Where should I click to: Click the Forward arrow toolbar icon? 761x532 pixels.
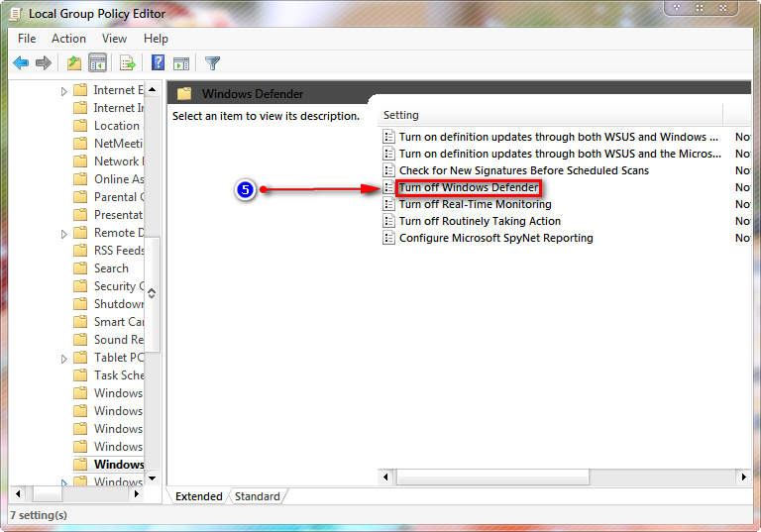(x=44, y=63)
